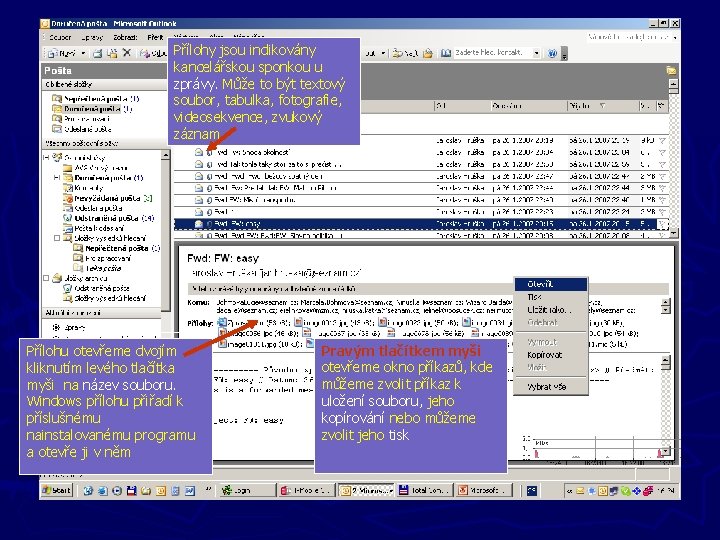Image resolution: width=720 pixels, height=540 pixels.
Task: Choose Tisk in the context menu
Action: coord(551,297)
